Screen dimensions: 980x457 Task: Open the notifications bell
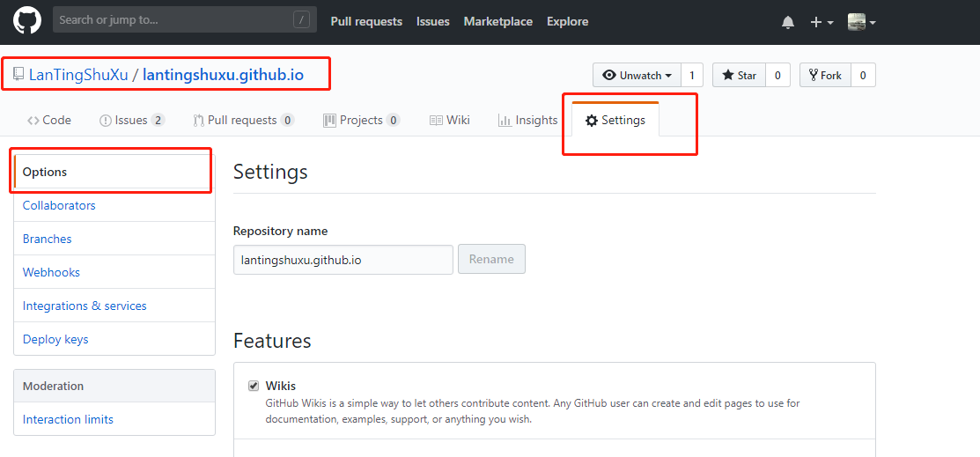788,23
